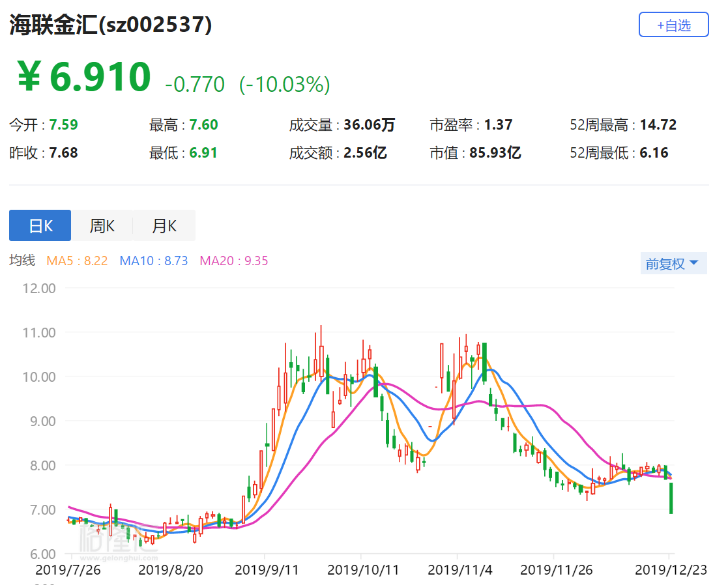
Task: Click the 2019/8/20 date axis label
Action: (x=171, y=569)
